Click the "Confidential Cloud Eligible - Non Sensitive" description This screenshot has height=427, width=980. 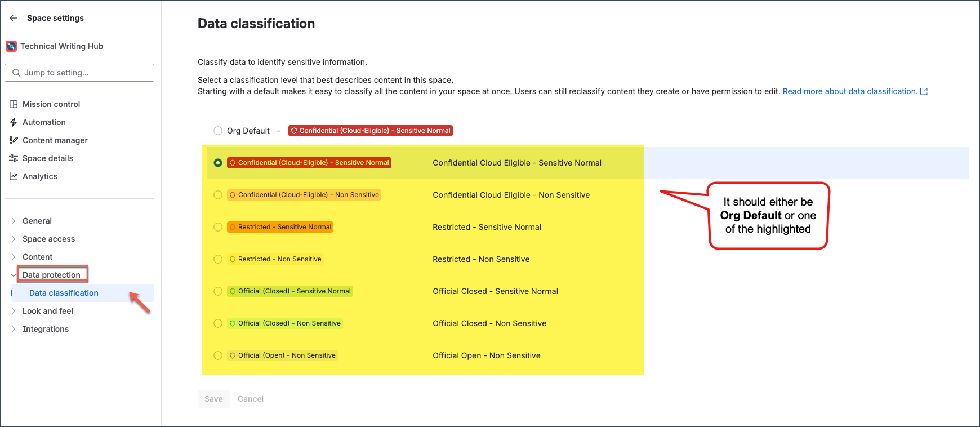511,195
